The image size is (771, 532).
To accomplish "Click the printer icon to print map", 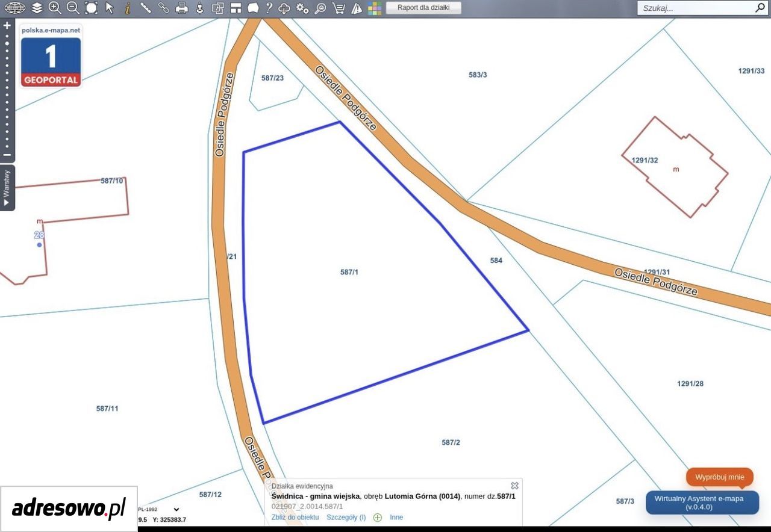I will click(181, 8).
